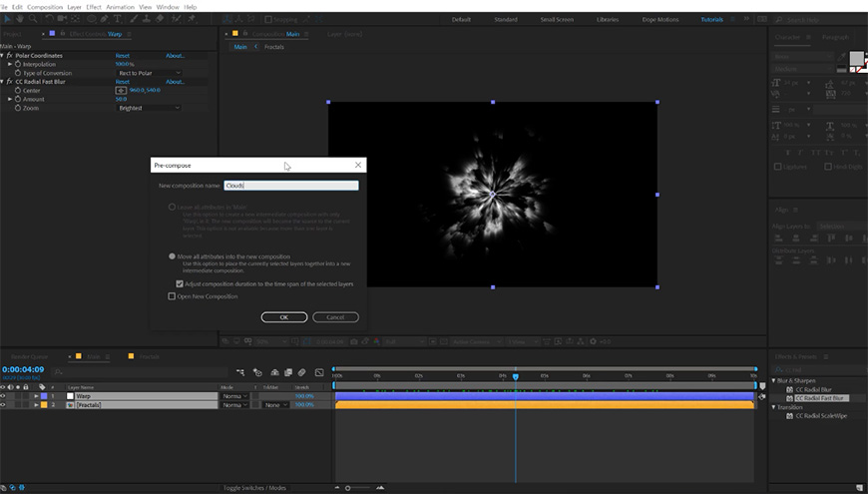Switch to the Fractals timeline tab

click(x=149, y=356)
